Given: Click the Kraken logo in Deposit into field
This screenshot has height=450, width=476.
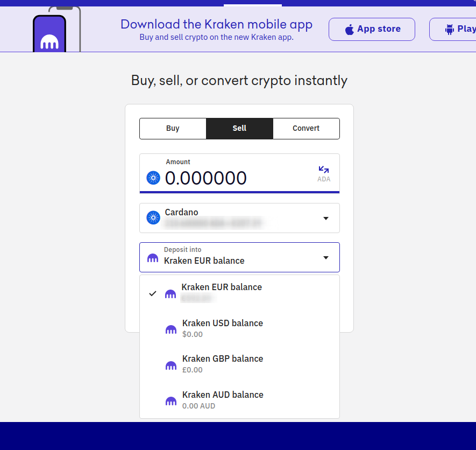Looking at the screenshot, I should 153,258.
